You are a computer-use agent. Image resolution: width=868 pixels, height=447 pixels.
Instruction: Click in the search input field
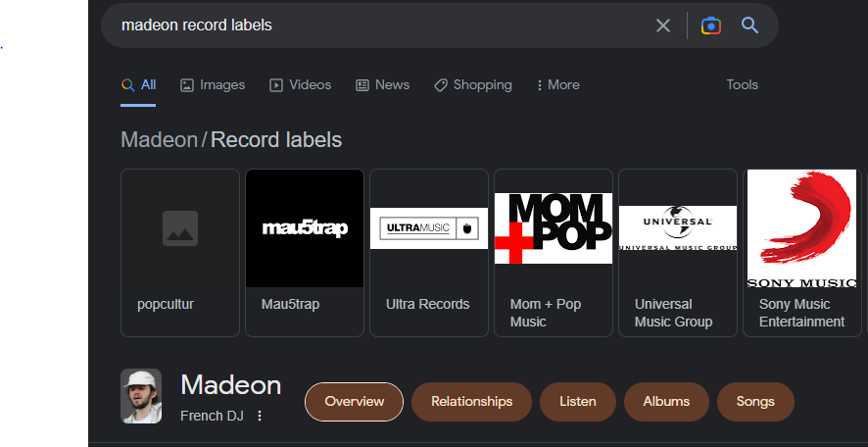click(x=382, y=25)
